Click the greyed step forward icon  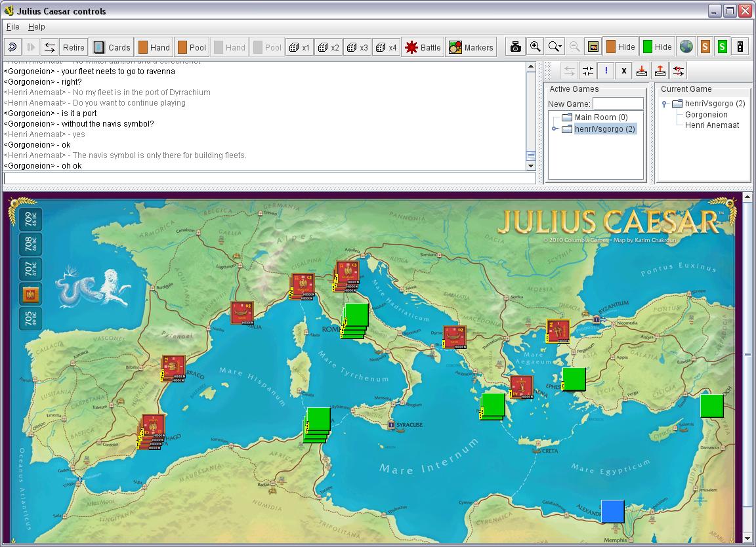pos(31,47)
